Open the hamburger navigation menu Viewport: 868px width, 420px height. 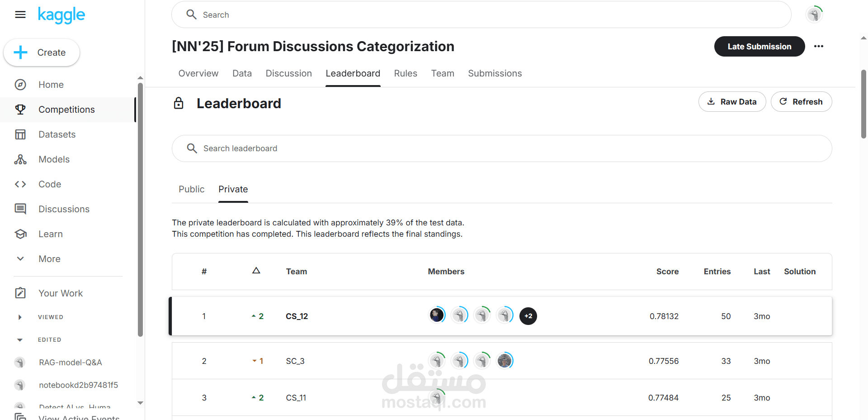pos(20,14)
